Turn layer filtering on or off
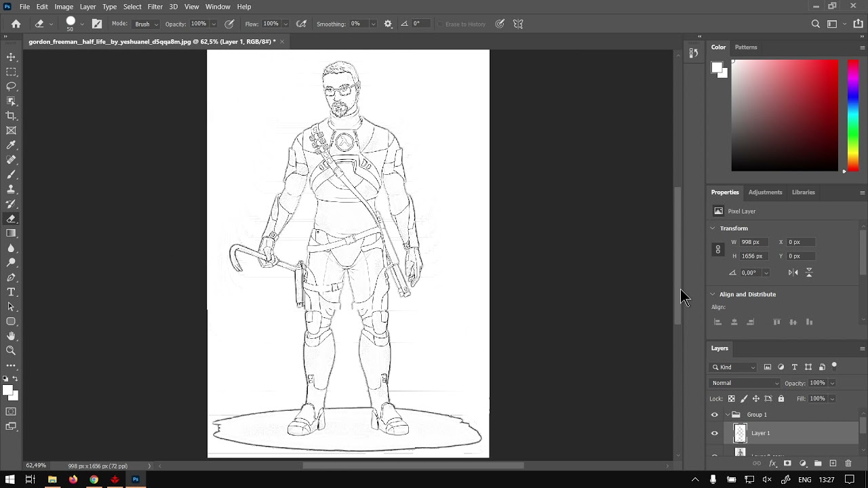This screenshot has width=868, height=488. click(x=834, y=366)
